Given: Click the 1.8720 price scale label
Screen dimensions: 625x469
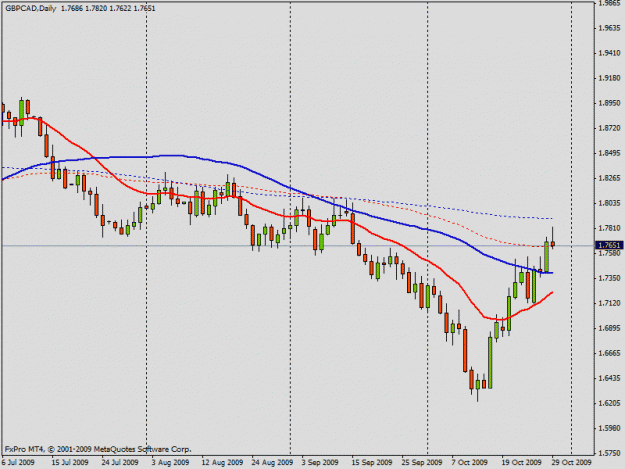Looking at the screenshot, I should coord(609,128).
